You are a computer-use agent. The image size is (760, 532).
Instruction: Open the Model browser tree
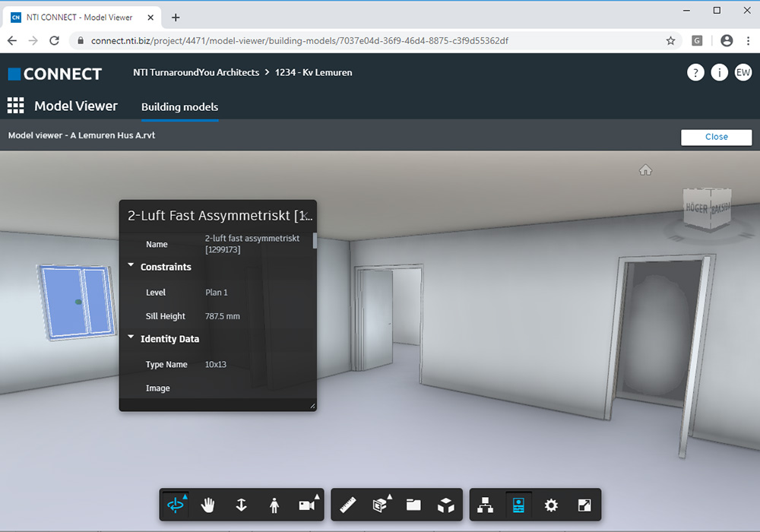pyautogui.click(x=486, y=505)
